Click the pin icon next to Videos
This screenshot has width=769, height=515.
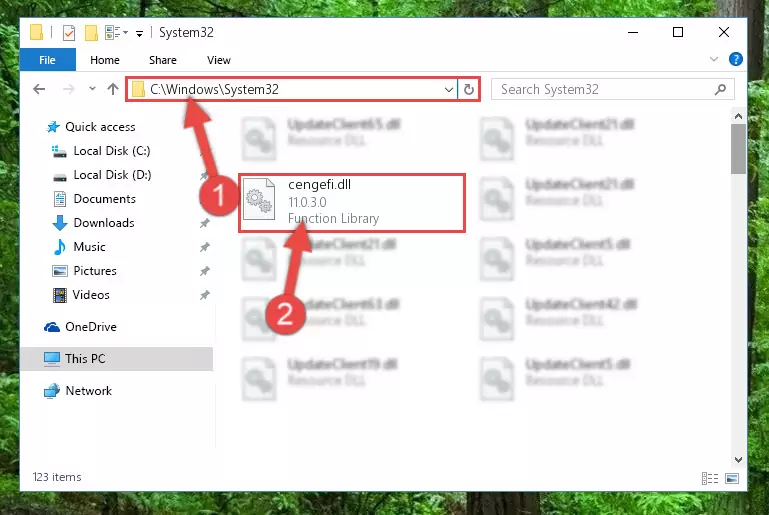pyautogui.click(x=205, y=295)
